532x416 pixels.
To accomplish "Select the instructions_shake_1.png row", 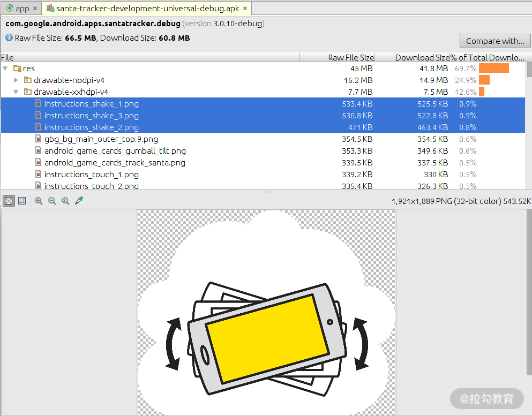I will coord(263,103).
